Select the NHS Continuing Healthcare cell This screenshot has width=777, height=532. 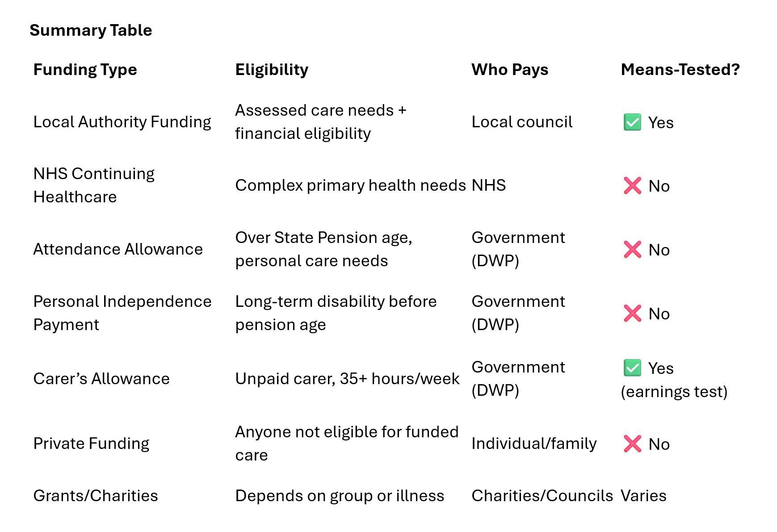click(94, 185)
